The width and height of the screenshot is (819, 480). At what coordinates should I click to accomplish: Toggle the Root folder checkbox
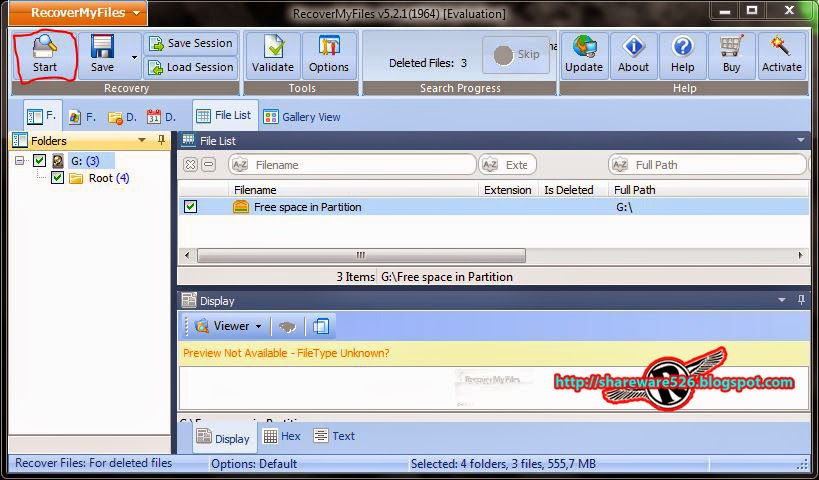coord(57,178)
